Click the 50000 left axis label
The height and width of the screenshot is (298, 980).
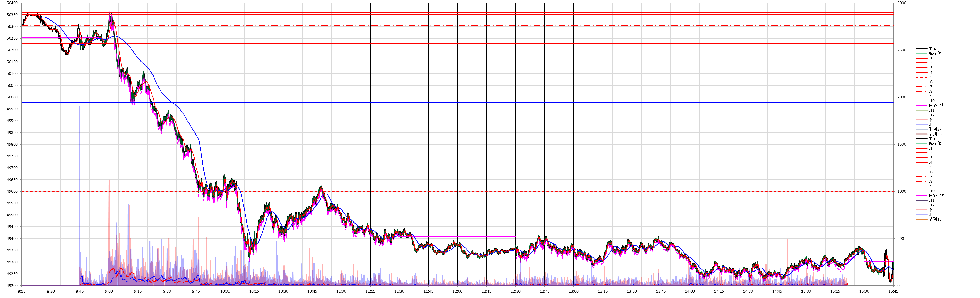click(x=12, y=97)
